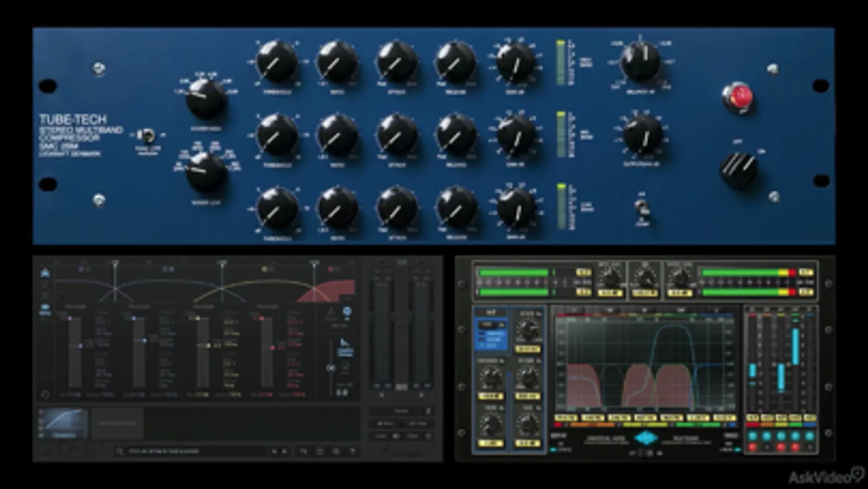Click the Universal Audio diamond logo
The height and width of the screenshot is (489, 868).
(646, 438)
